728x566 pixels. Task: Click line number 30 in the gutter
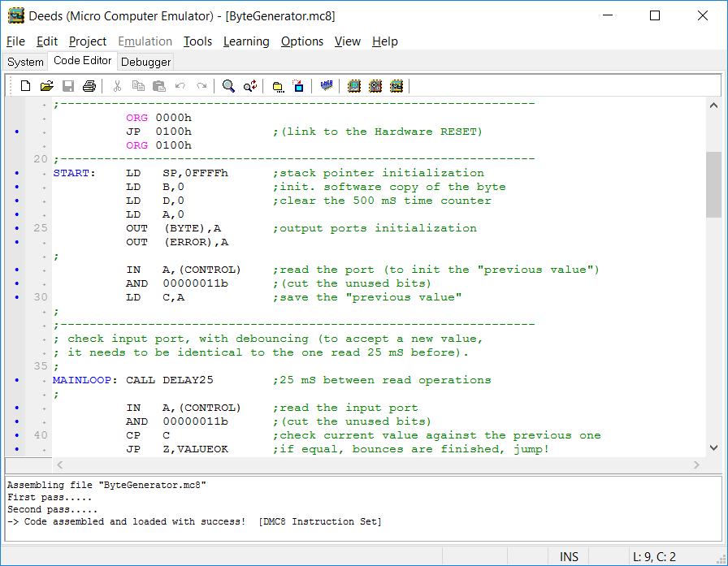pos(41,297)
